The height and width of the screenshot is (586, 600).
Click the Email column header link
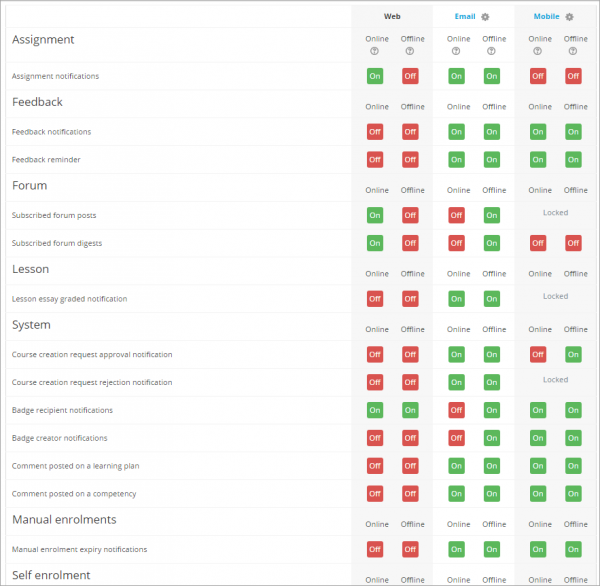coord(463,17)
